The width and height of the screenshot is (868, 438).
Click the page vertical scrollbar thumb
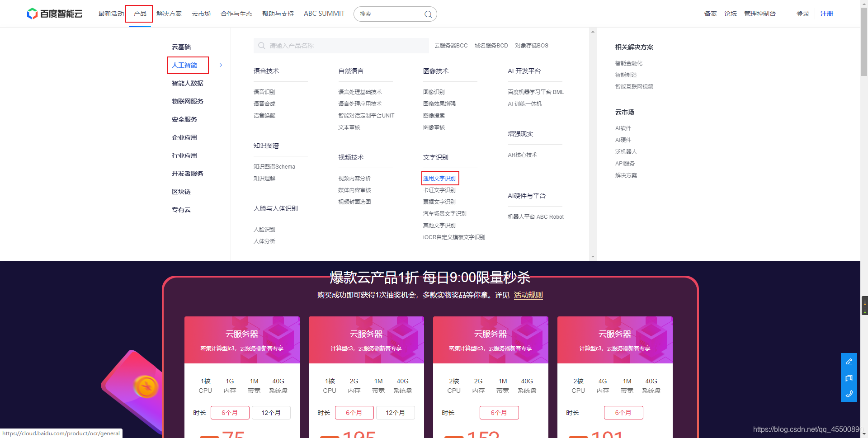tap(864, 42)
